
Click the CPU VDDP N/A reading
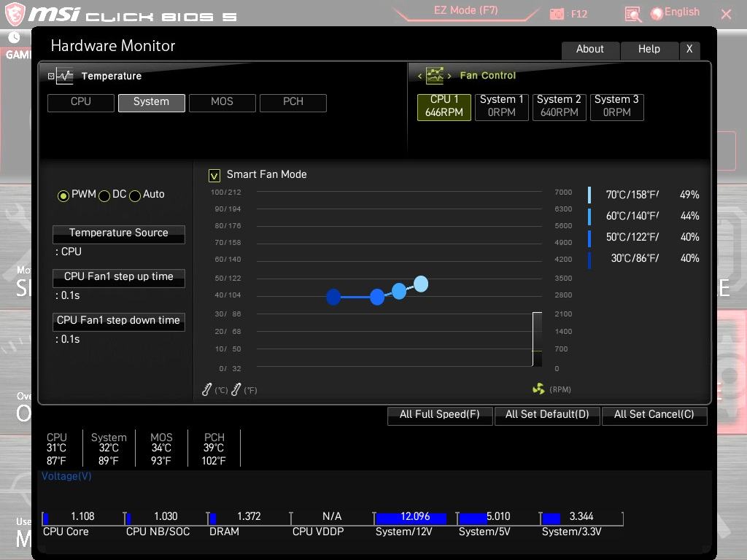pos(332,517)
